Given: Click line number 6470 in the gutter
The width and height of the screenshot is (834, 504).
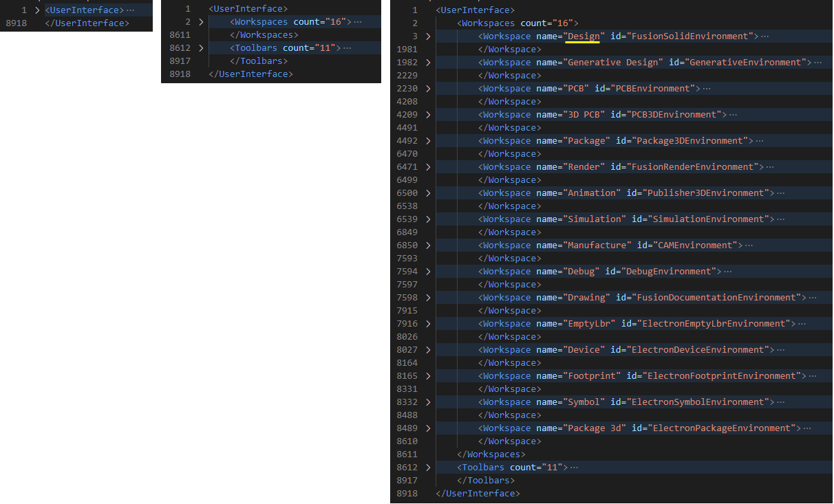Looking at the screenshot, I should pos(407,154).
